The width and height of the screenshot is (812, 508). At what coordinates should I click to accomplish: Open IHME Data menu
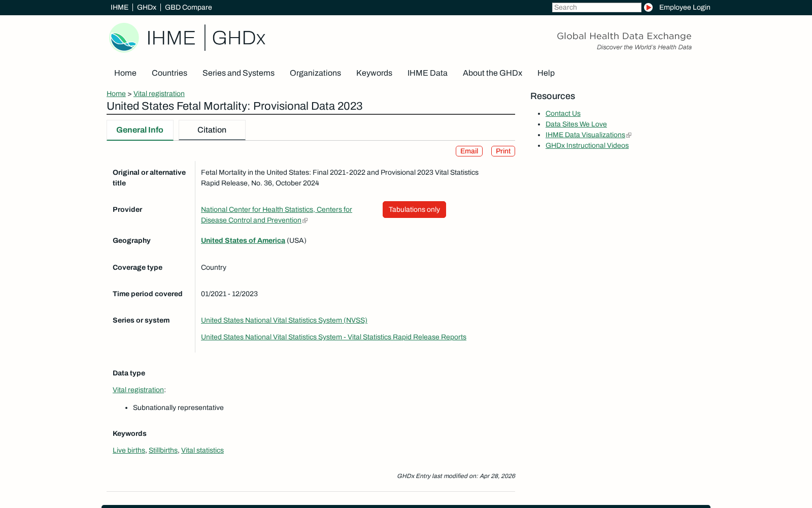tap(427, 73)
